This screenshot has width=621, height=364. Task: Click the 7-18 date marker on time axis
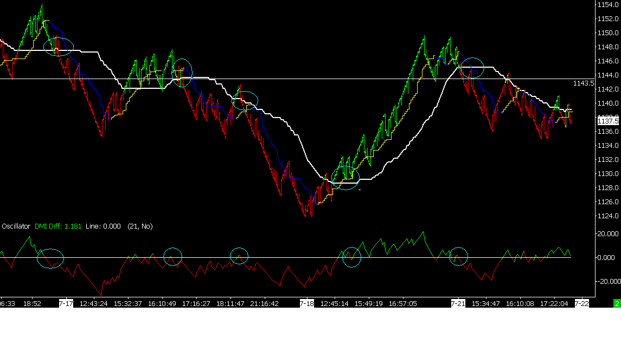(x=306, y=303)
